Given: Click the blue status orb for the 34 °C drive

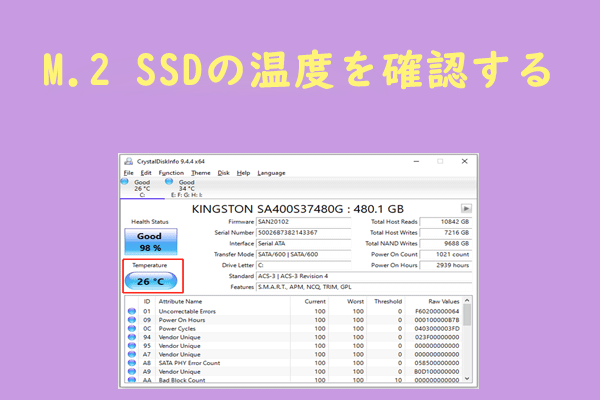Looking at the screenshot, I should click(x=169, y=182).
